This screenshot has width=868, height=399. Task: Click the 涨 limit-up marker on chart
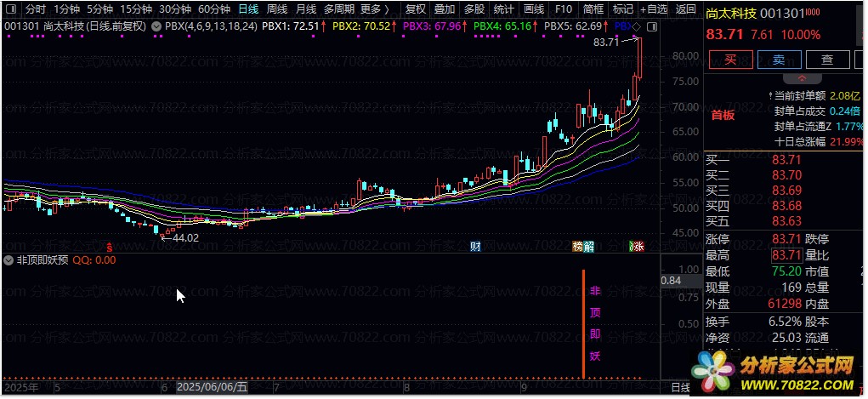coord(637,247)
